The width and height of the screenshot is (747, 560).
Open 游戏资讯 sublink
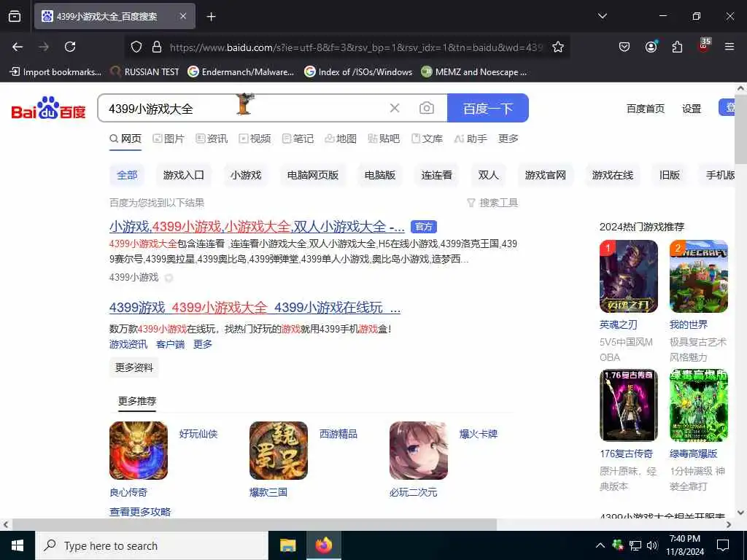pyautogui.click(x=128, y=344)
